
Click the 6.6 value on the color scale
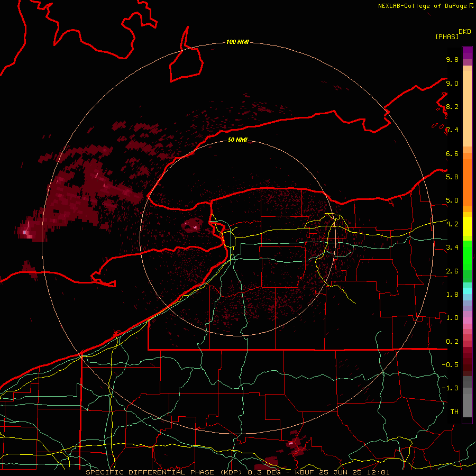click(452, 153)
